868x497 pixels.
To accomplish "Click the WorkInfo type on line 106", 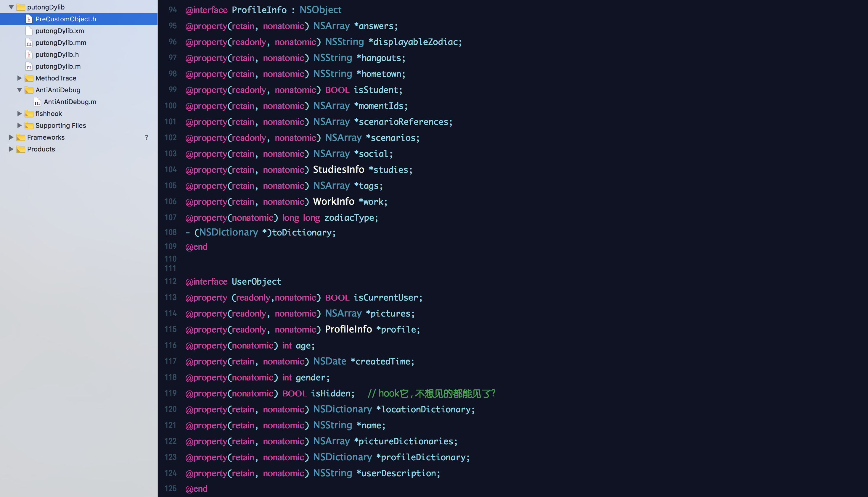I will [333, 202].
